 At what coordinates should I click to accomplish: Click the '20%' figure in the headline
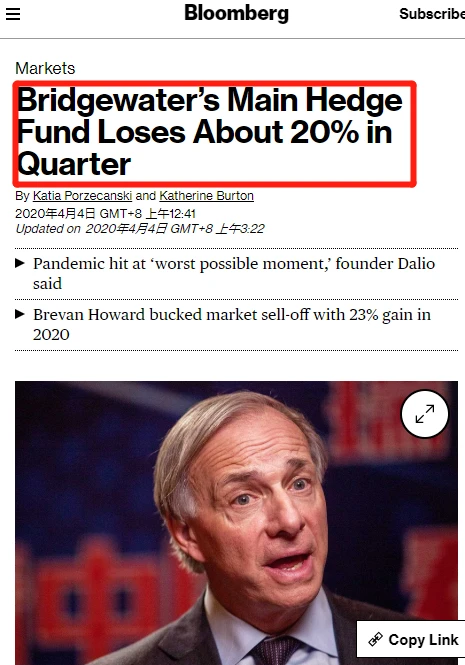click(x=325, y=132)
